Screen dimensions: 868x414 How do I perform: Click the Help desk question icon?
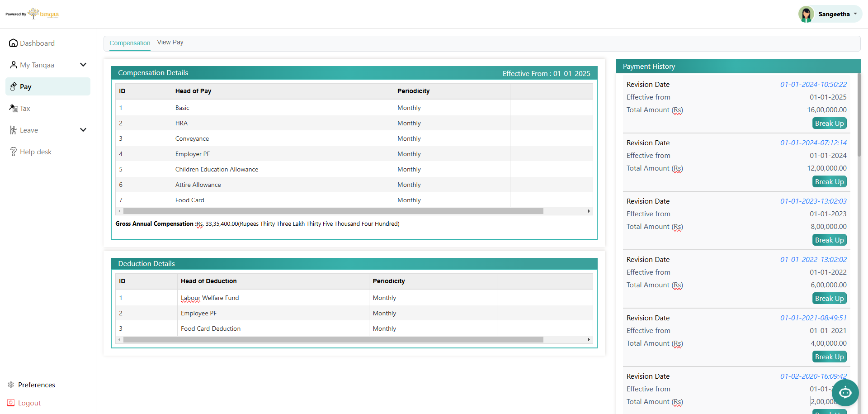13,152
